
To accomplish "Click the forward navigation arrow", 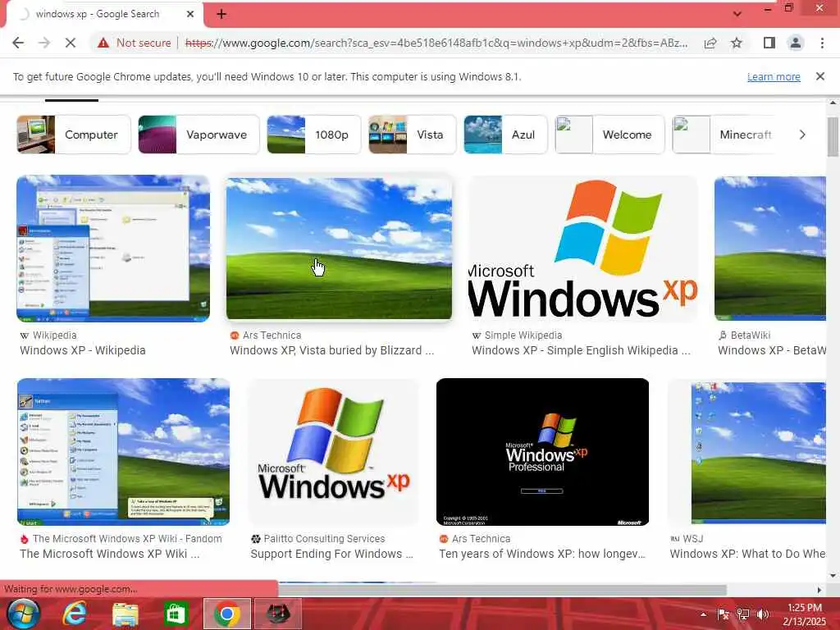I will click(44, 43).
